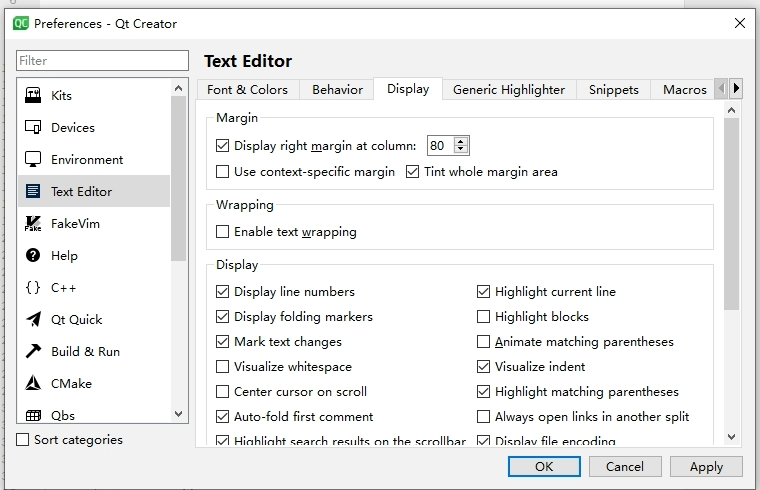The height and width of the screenshot is (490, 760).
Task: Enable Use context-specific margin
Action: tap(222, 172)
